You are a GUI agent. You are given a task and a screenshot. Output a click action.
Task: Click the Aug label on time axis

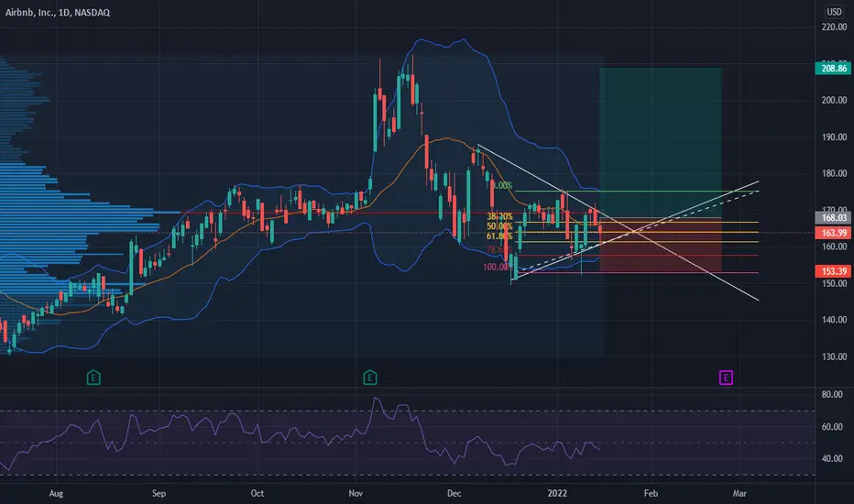56,494
